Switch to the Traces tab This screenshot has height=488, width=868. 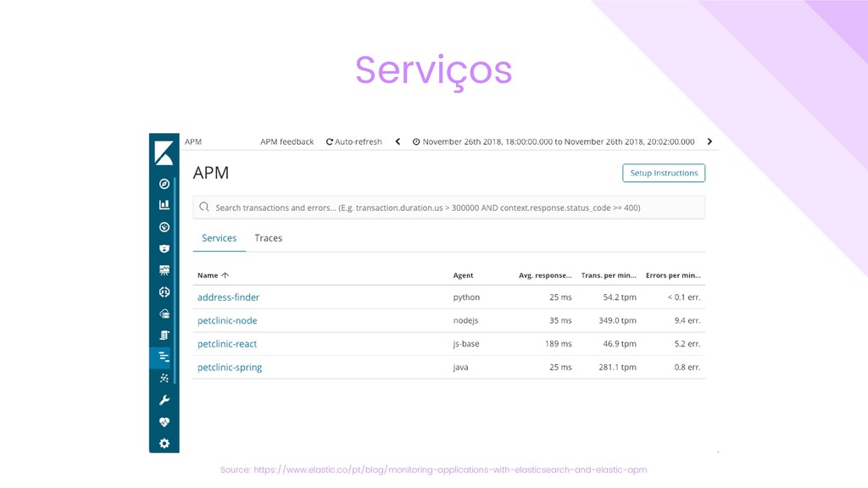pos(269,238)
